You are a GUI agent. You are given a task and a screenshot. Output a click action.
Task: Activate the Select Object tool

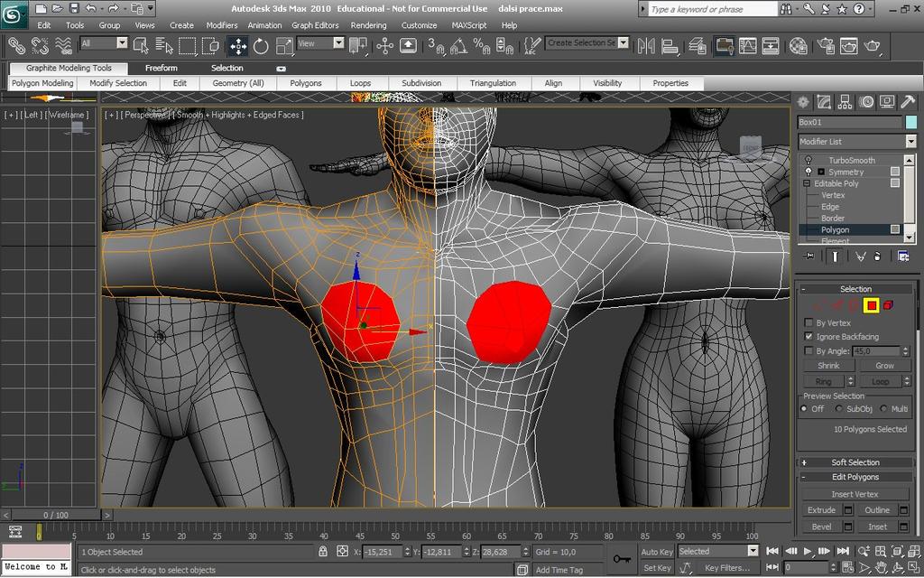(141, 46)
